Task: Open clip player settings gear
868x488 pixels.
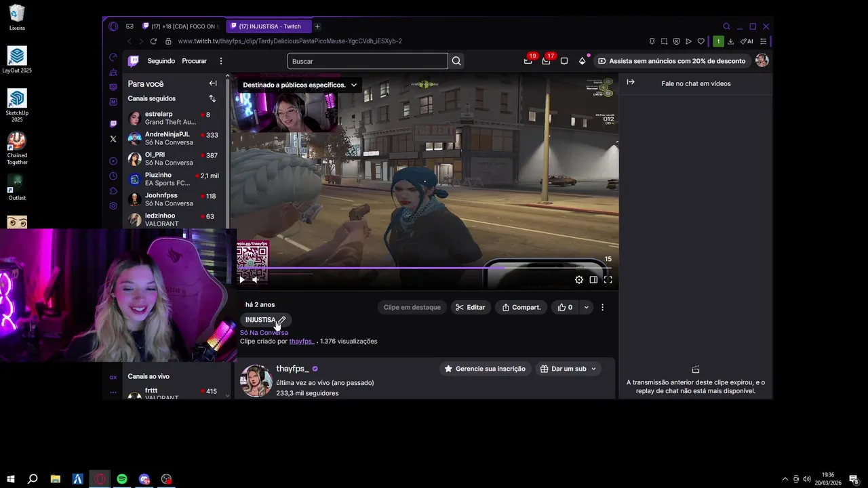Action: click(578, 279)
